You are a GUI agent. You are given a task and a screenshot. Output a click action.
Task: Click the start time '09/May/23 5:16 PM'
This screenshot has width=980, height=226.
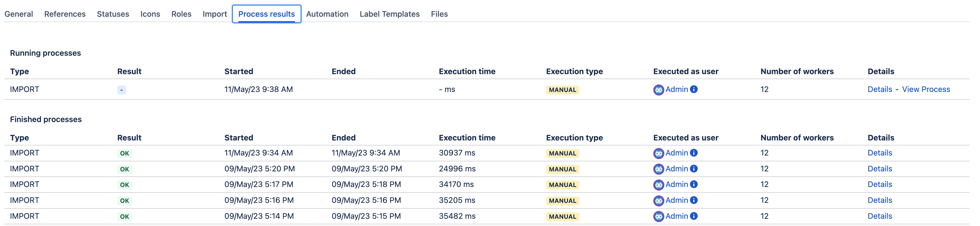259,201
